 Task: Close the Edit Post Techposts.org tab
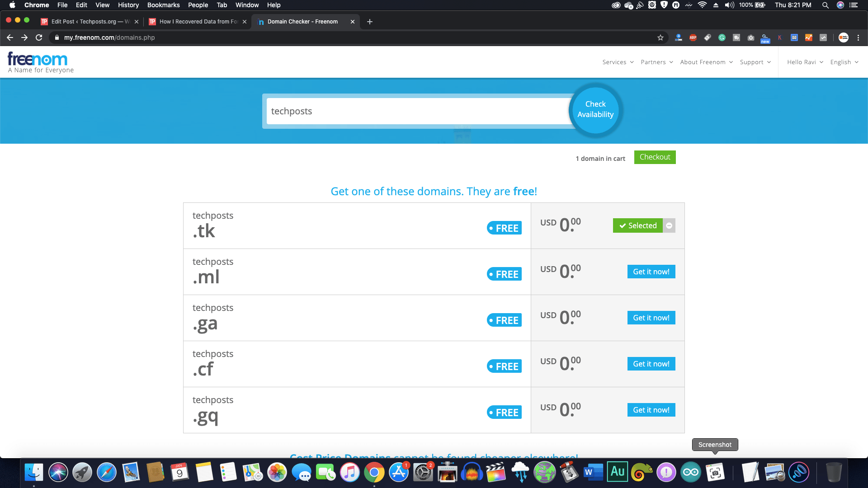pyautogui.click(x=137, y=22)
